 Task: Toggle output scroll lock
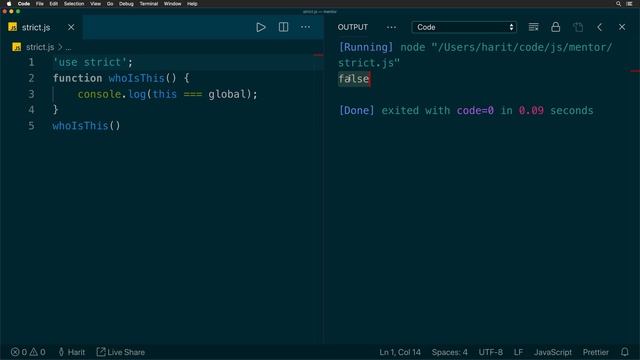point(556,27)
